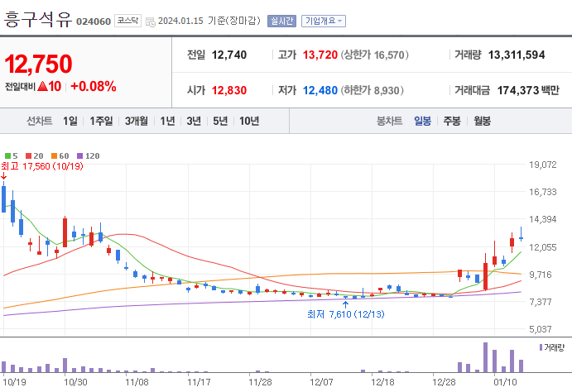The image size is (572, 392).
Task: Click the low price 12,480
Action: click(x=320, y=90)
